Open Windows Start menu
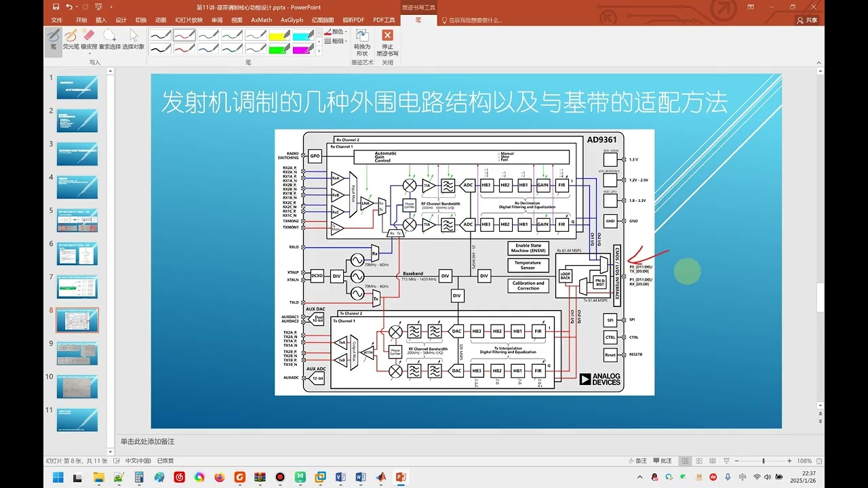The height and width of the screenshot is (488, 868). click(58, 477)
